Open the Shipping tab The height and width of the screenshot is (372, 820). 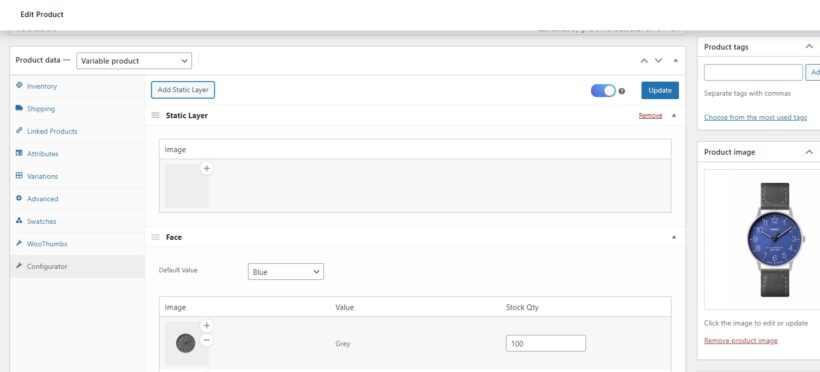click(x=77, y=108)
